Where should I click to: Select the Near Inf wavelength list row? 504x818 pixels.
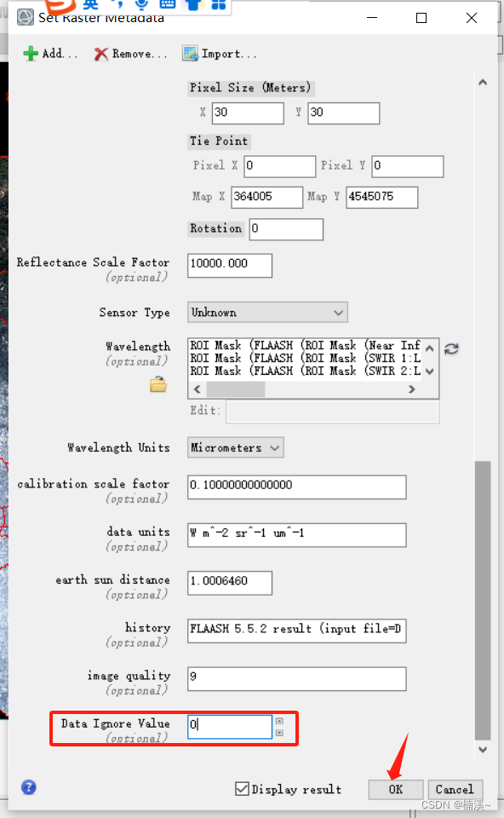pyautogui.click(x=305, y=345)
